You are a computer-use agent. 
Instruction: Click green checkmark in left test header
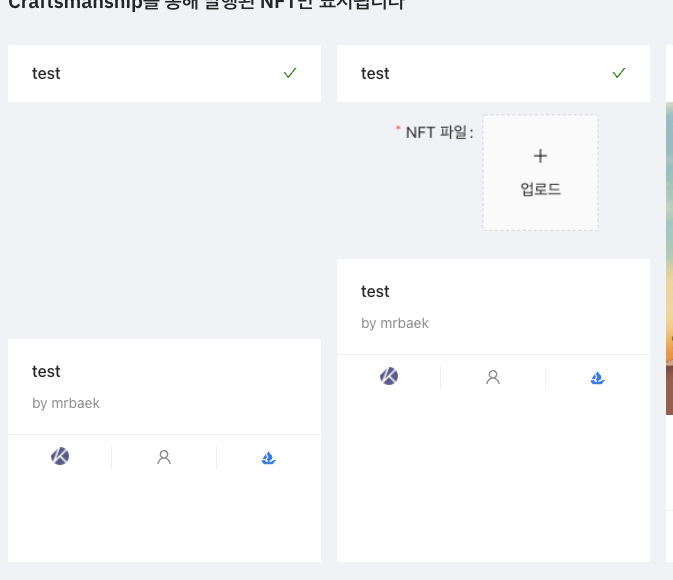click(290, 73)
